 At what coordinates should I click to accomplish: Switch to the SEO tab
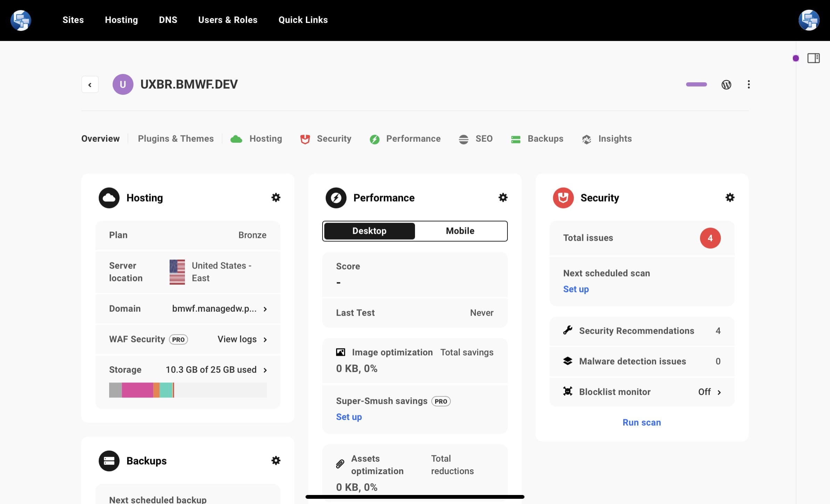click(475, 139)
